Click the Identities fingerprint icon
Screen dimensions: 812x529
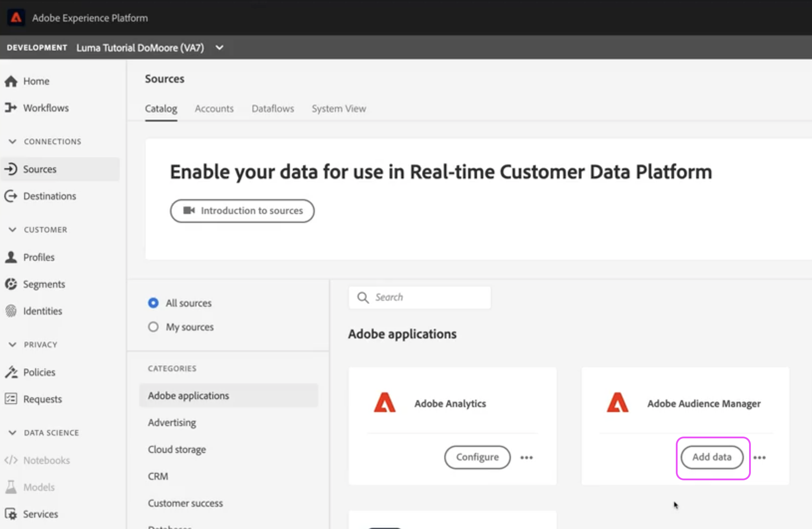(11, 311)
